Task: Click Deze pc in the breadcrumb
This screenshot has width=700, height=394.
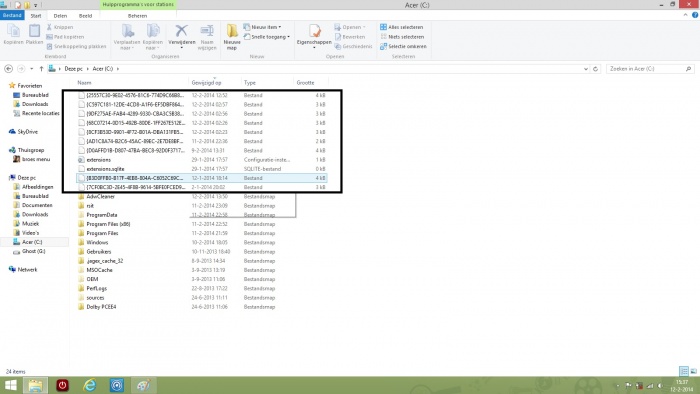Action: coord(73,69)
